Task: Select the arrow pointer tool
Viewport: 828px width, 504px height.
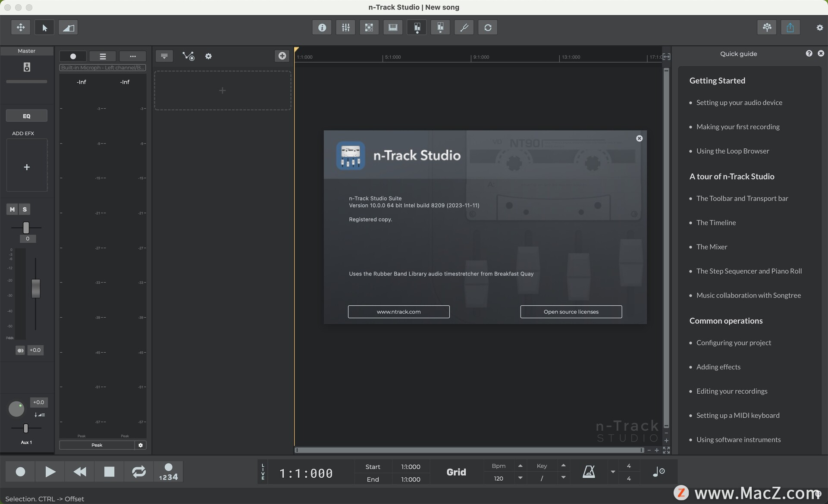Action: (x=44, y=28)
